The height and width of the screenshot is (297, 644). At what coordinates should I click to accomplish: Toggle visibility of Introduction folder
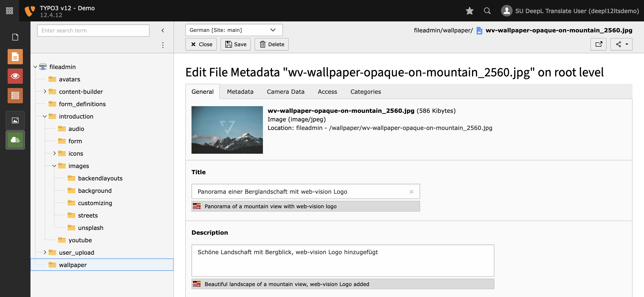(44, 117)
